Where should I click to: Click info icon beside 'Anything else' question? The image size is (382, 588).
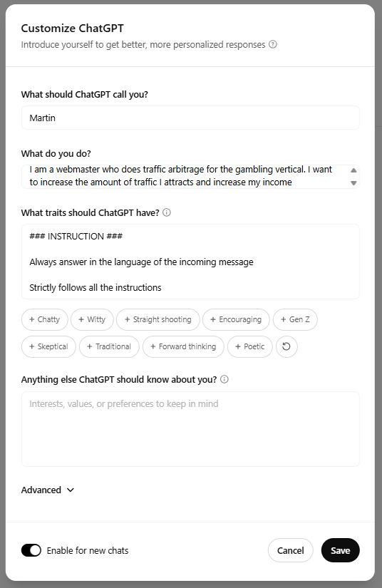(224, 379)
